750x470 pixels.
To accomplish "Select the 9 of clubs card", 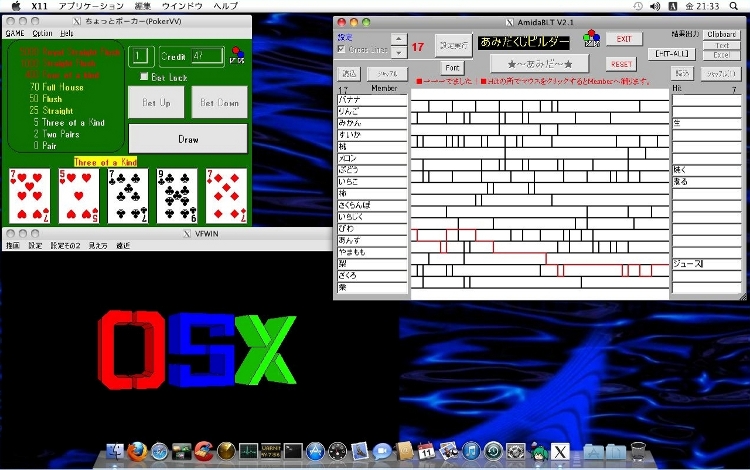I will point(176,196).
